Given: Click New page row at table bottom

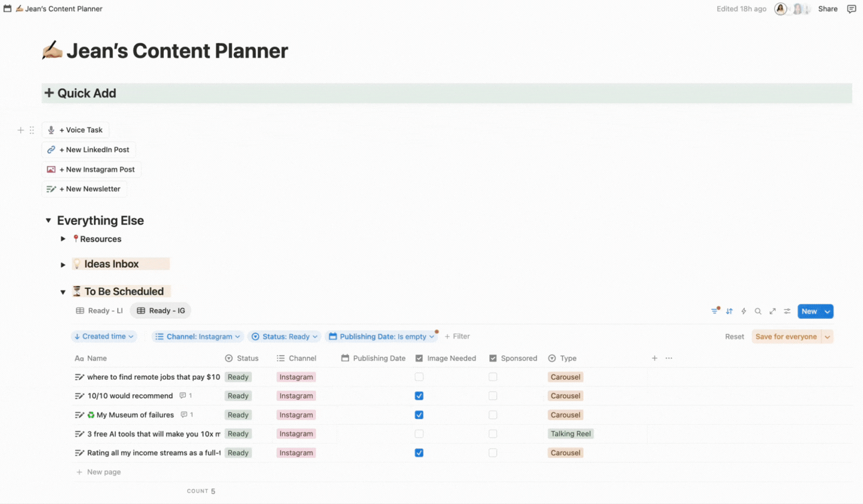Looking at the screenshot, I should (104, 472).
